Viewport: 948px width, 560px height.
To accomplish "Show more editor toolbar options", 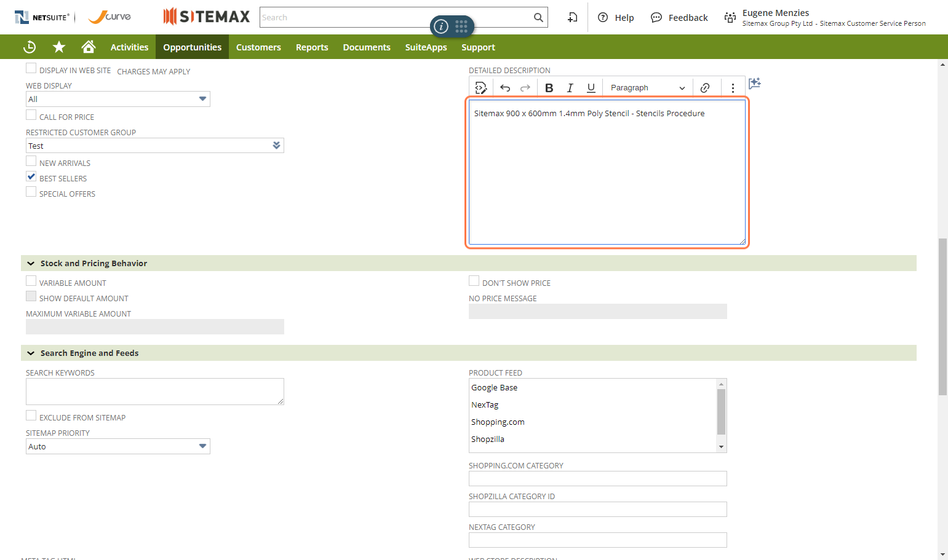I will 733,88.
